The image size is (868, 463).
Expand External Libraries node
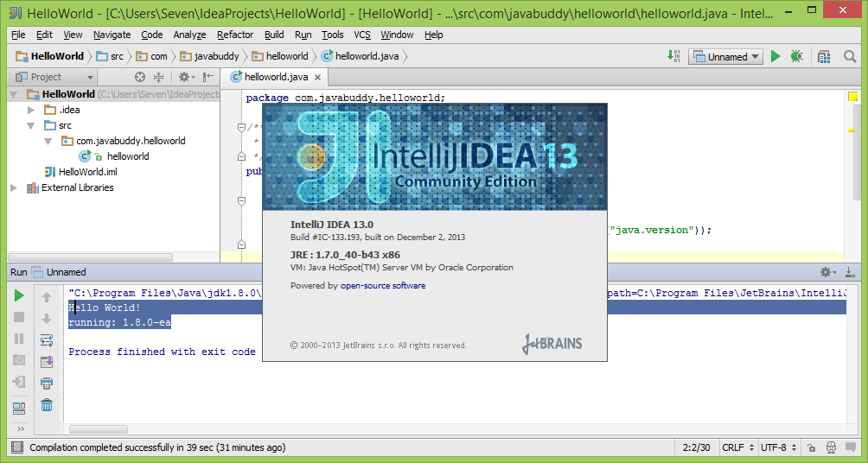click(x=14, y=188)
